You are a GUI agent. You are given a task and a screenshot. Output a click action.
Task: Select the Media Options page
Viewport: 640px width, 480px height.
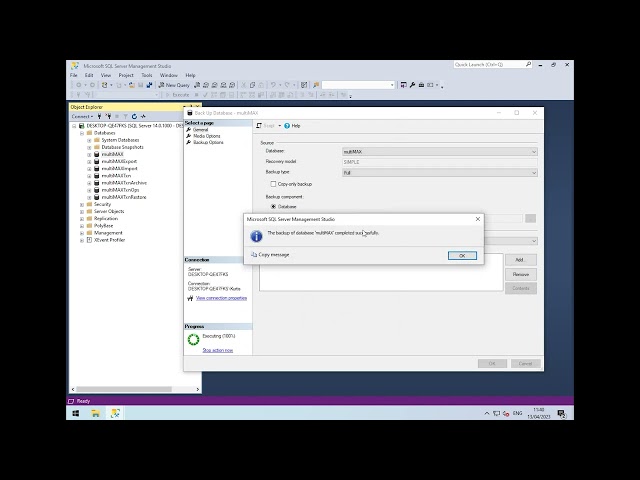coord(207,136)
